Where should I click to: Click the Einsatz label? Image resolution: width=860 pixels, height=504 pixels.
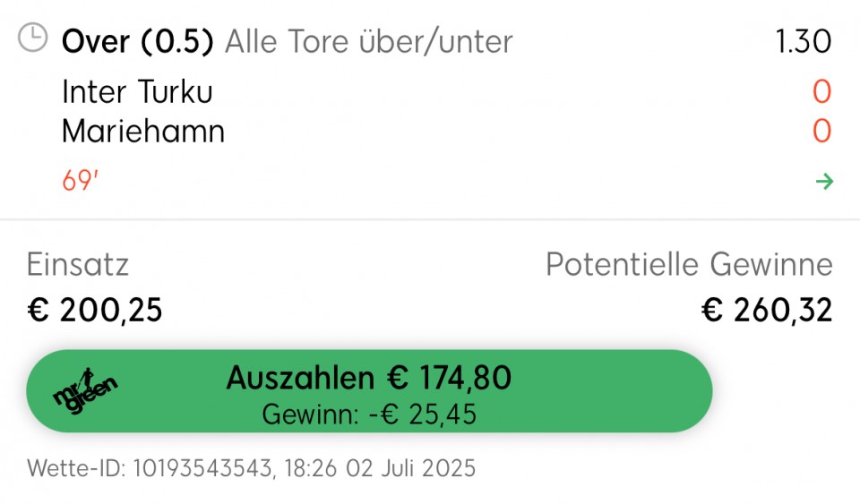click(x=78, y=265)
